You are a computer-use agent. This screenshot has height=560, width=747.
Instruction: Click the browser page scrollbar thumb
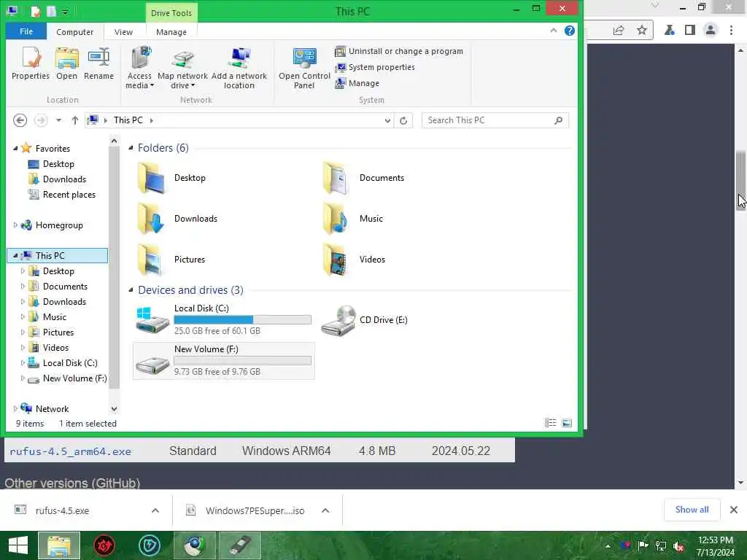[741, 180]
